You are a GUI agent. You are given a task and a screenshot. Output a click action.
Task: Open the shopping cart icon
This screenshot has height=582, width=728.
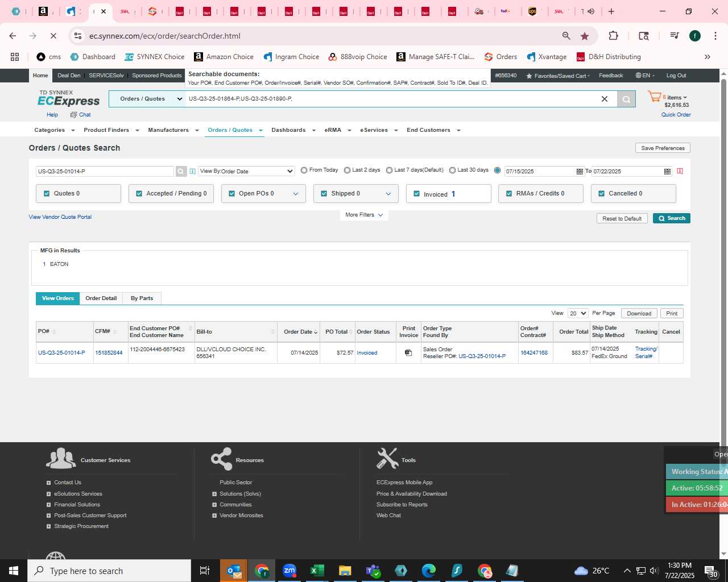click(x=655, y=97)
